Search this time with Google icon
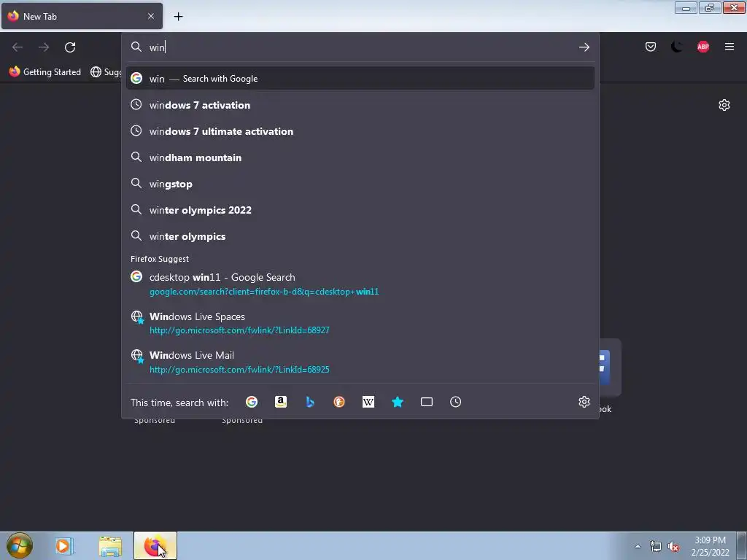The height and width of the screenshot is (560, 747). [x=252, y=402]
